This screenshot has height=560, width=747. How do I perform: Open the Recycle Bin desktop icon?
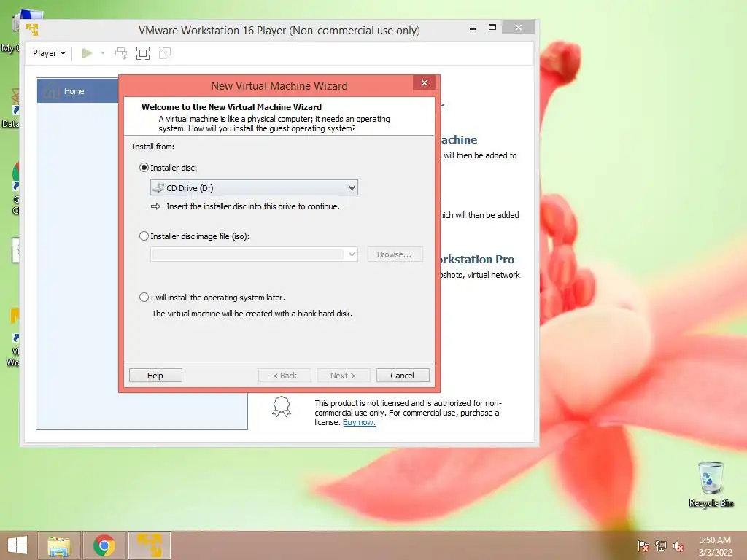pos(711,484)
